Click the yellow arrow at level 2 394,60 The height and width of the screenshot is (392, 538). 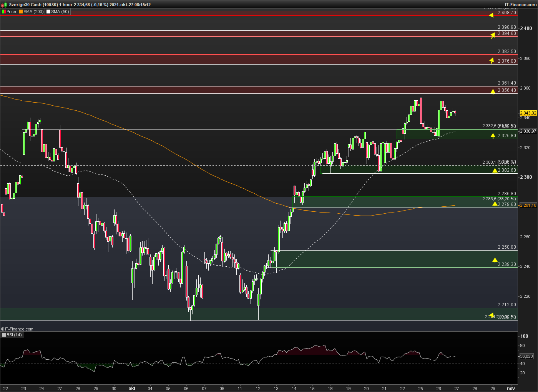coord(492,35)
